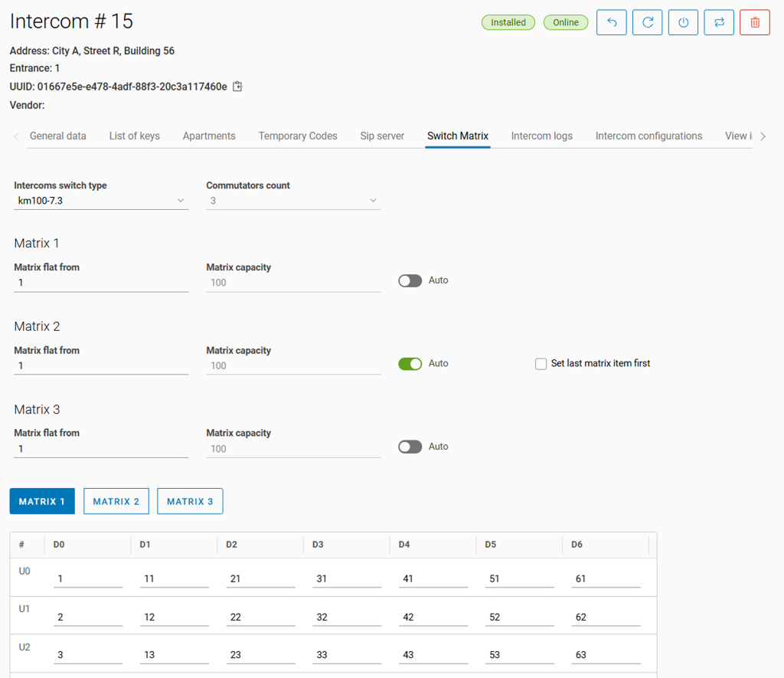Click the Matrix 1 flat from field
The width and height of the screenshot is (784, 678).
click(x=101, y=283)
